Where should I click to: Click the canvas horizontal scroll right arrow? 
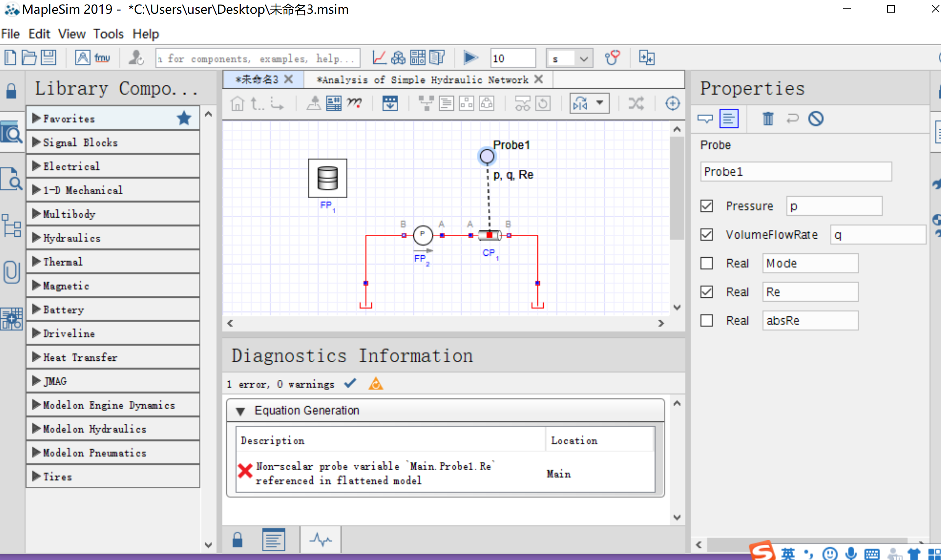click(661, 323)
